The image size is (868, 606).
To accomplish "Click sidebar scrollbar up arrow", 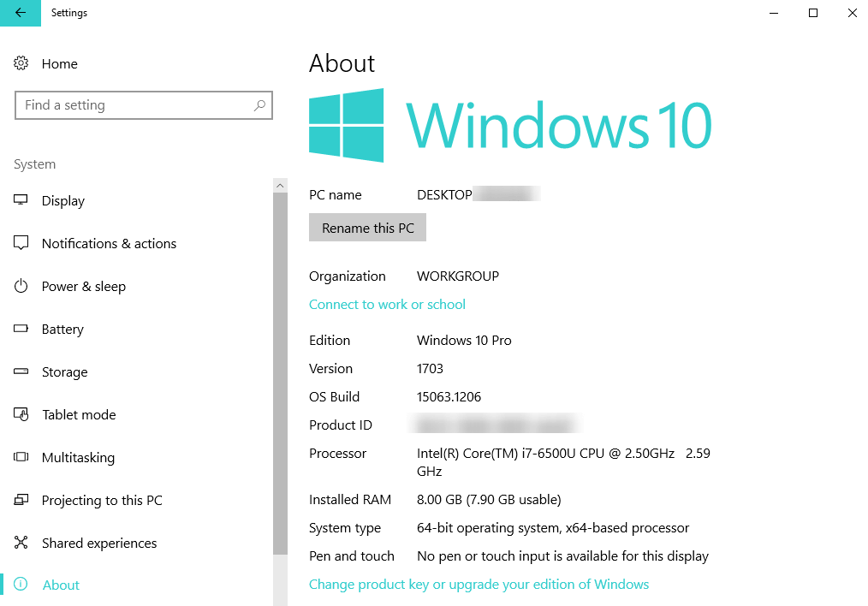I will click(x=280, y=186).
